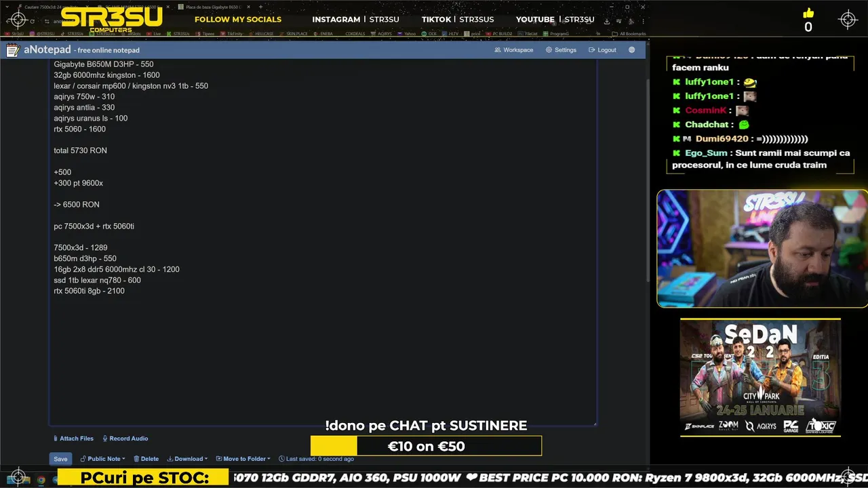Open the HLTV bookmark
The height and width of the screenshot is (488, 868).
tap(450, 33)
